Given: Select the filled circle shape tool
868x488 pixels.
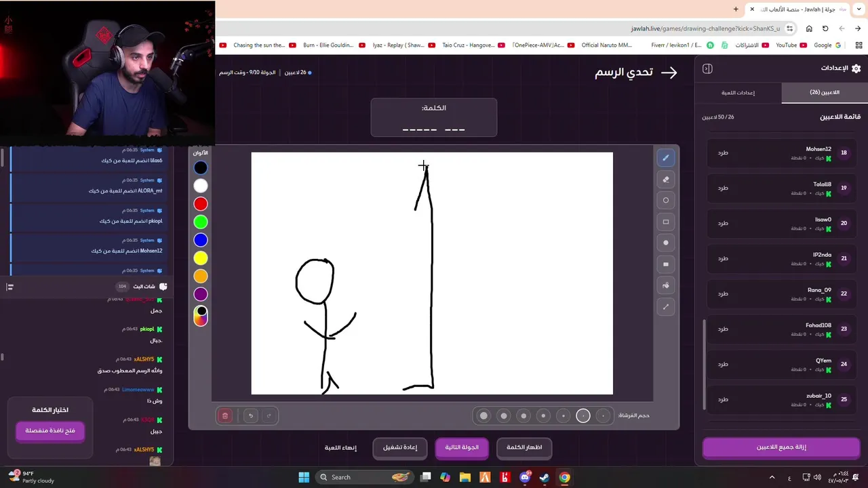Looking at the screenshot, I should (x=665, y=243).
